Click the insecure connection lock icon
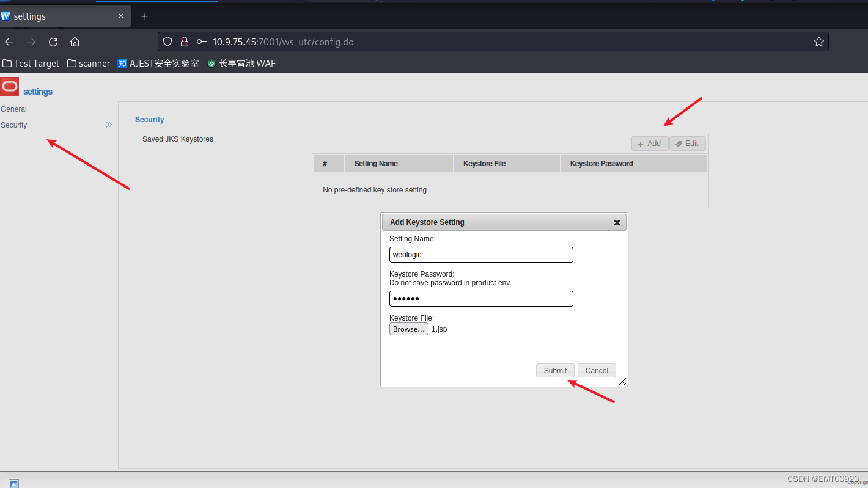 click(x=184, y=42)
